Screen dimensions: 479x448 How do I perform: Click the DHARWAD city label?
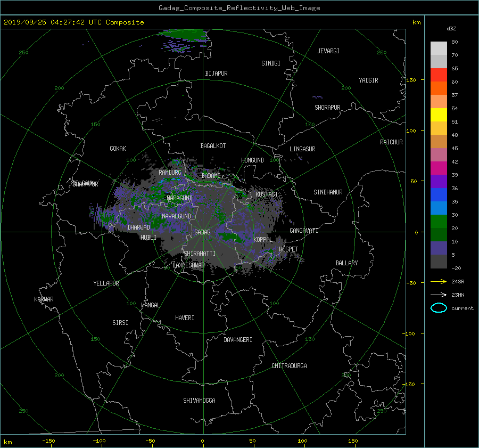(x=138, y=227)
